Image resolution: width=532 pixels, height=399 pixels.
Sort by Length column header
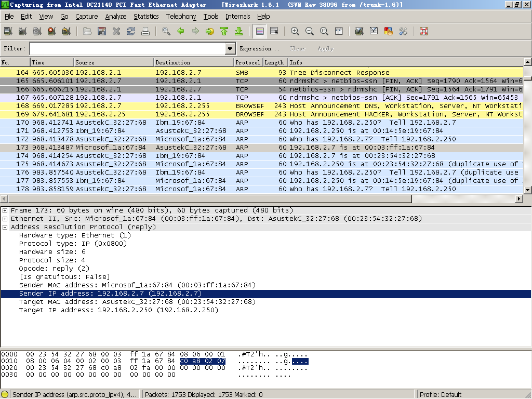[x=275, y=62]
